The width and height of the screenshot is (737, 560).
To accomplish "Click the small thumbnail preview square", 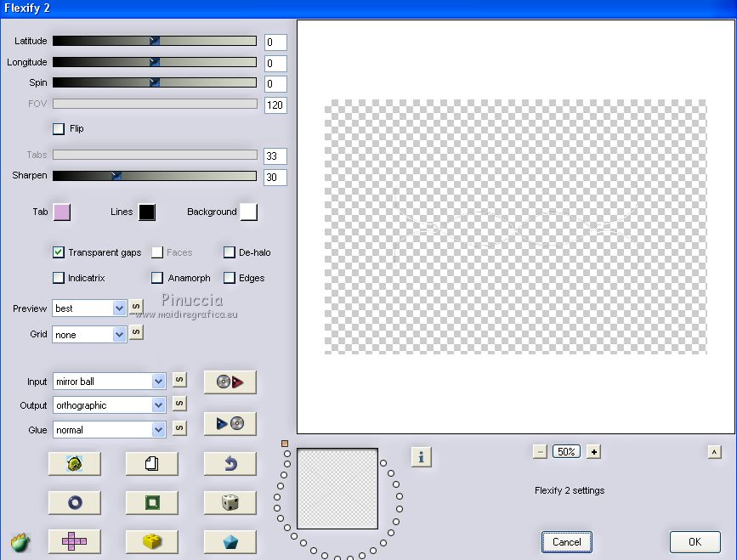I will pos(337,489).
